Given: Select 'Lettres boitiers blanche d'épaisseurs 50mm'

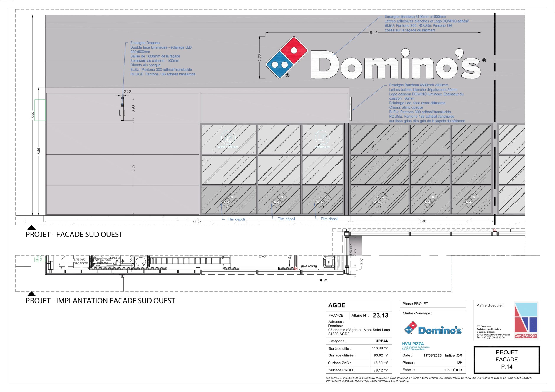Looking at the screenshot, I should click(423, 90).
